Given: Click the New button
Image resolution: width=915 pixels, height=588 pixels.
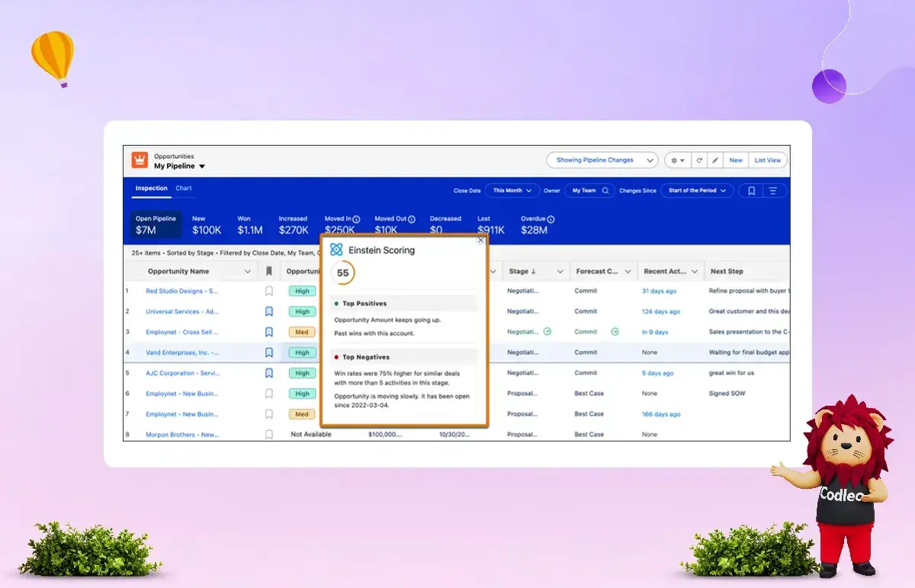Looking at the screenshot, I should (736, 160).
